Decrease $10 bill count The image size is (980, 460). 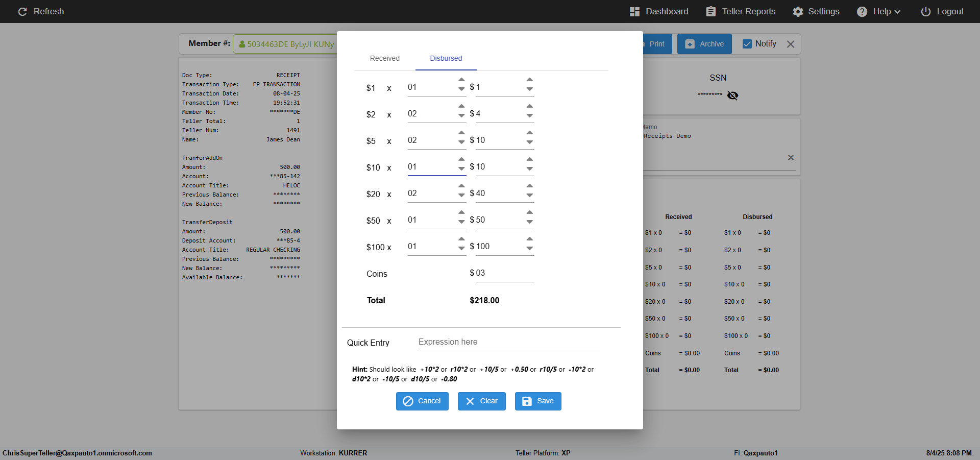point(461,168)
